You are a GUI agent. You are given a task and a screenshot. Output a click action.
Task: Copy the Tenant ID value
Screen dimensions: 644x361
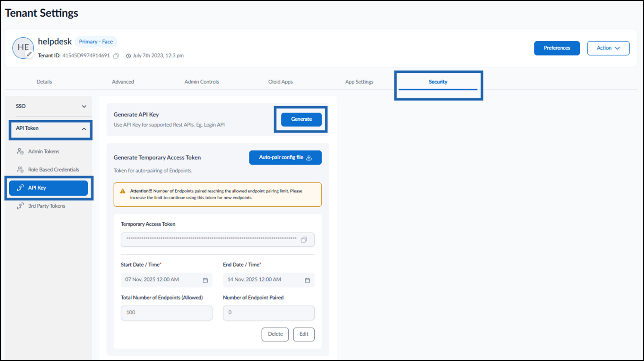(116, 56)
